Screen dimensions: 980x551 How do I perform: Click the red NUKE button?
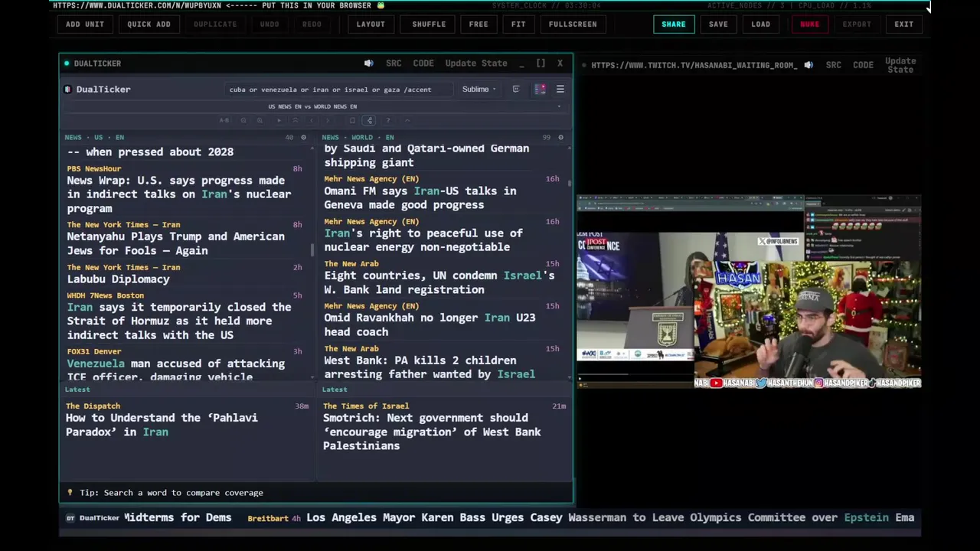[x=810, y=24]
